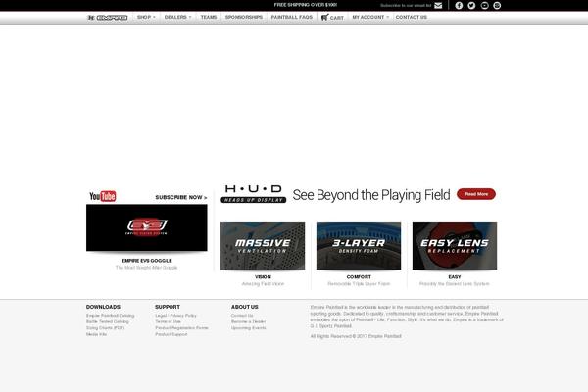Click See Beyond the Playing Field headline
The image size is (588, 392).
pyautogui.click(x=371, y=195)
